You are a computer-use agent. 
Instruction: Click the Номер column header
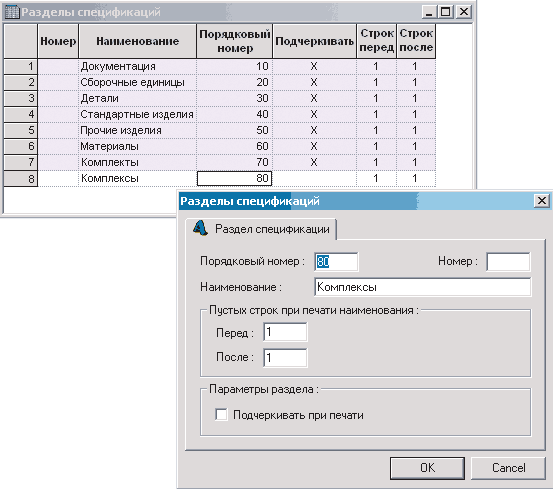tap(58, 41)
